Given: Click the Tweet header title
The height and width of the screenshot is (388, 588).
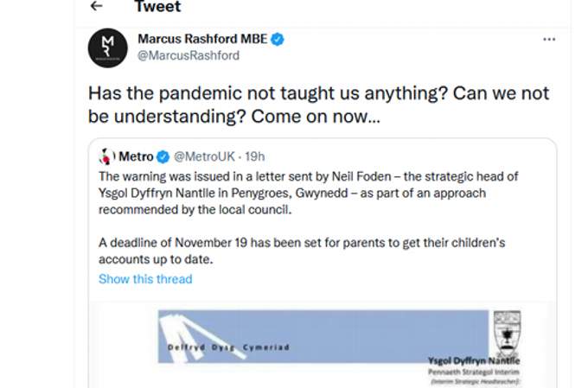Looking at the screenshot, I should pyautogui.click(x=157, y=7).
